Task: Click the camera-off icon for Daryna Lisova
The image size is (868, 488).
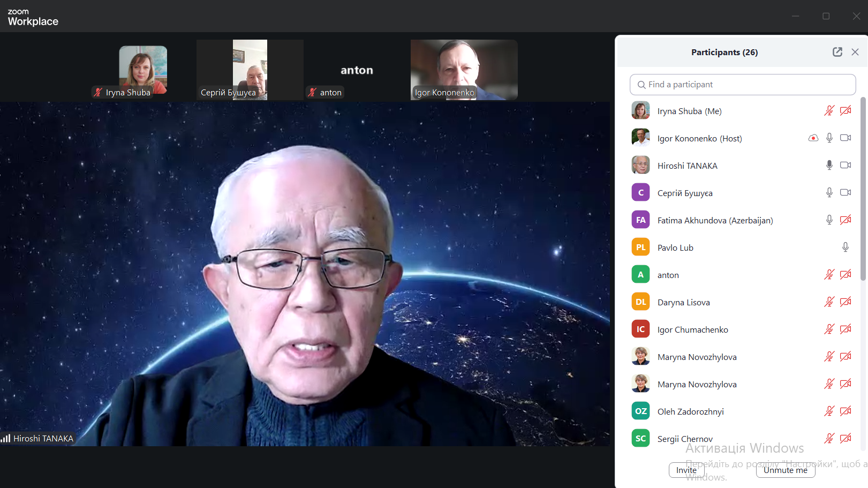Action: click(x=846, y=302)
